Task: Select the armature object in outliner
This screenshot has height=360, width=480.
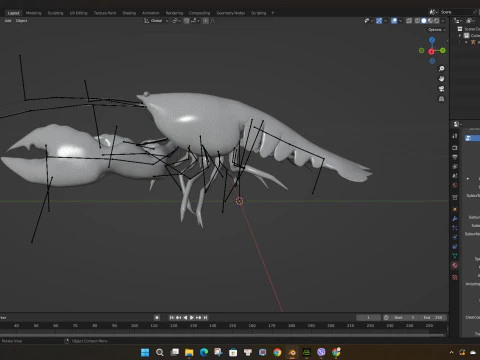Action: tap(473, 42)
